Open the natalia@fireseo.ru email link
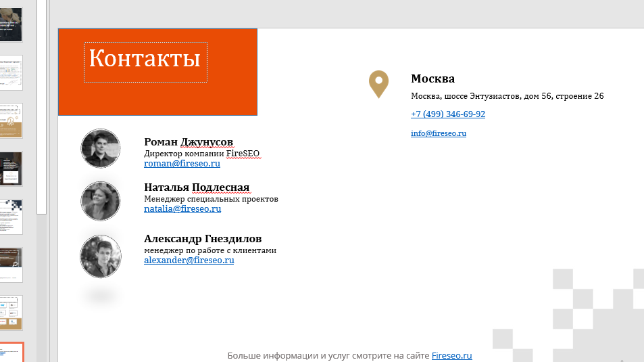This screenshot has width=644, height=362. point(182,208)
